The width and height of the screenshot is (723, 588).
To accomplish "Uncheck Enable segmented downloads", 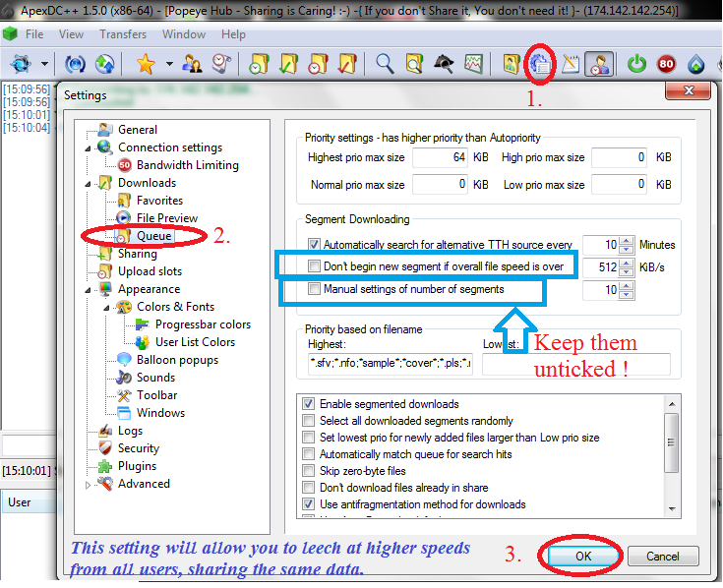I will (308, 404).
